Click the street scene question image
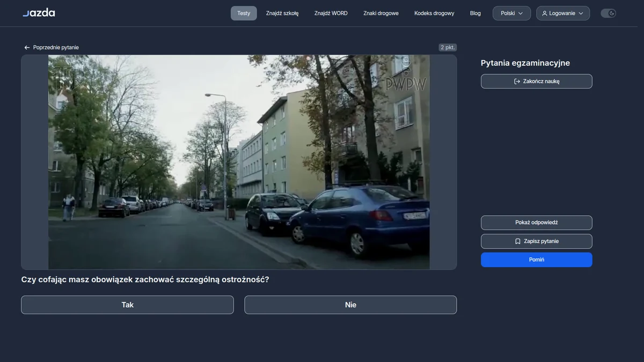644x362 pixels. pyautogui.click(x=239, y=162)
